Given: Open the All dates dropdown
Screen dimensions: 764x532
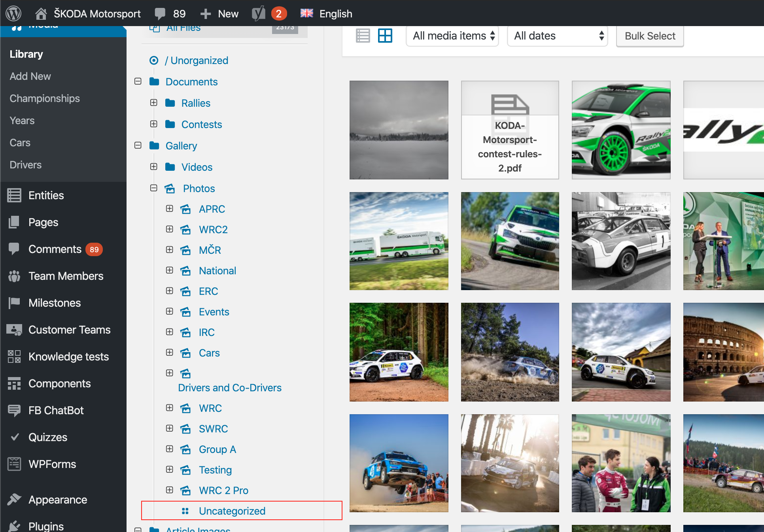Looking at the screenshot, I should tap(558, 36).
